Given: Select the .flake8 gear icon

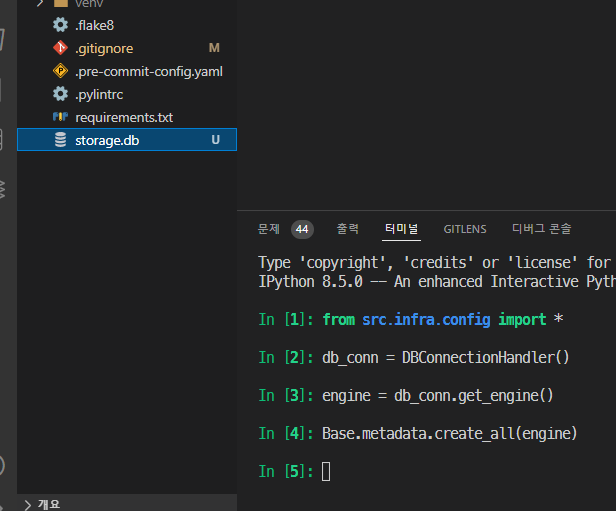Looking at the screenshot, I should [x=60, y=25].
